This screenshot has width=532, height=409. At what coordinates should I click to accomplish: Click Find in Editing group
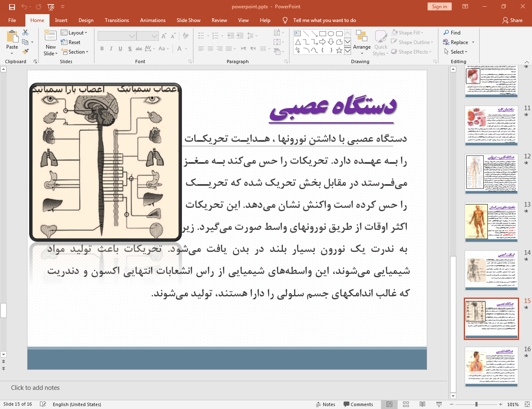452,32
